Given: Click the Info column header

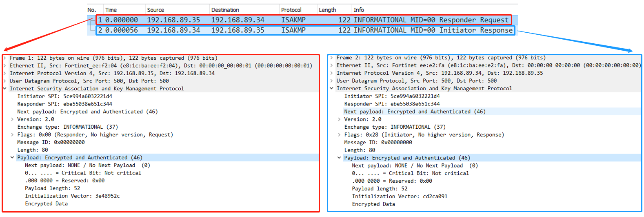Looking at the screenshot, I should pyautogui.click(x=359, y=10).
